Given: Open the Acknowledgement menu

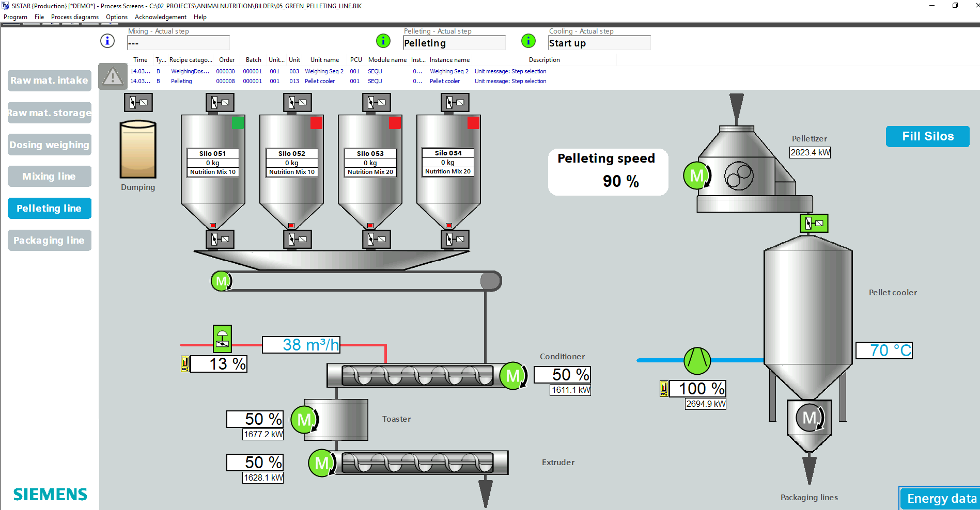Looking at the screenshot, I should point(160,17).
